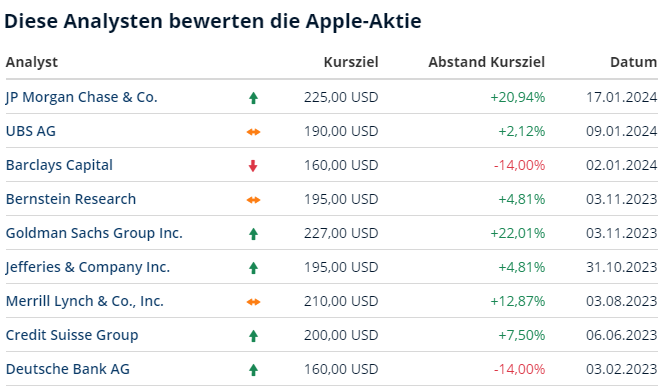
Task: Click the red down arrow for Barclays Capital
Action: (253, 166)
